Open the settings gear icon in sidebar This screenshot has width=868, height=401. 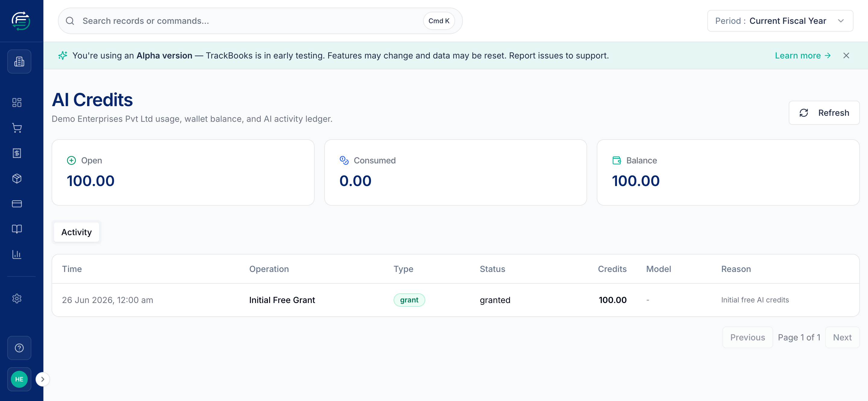coord(17,298)
